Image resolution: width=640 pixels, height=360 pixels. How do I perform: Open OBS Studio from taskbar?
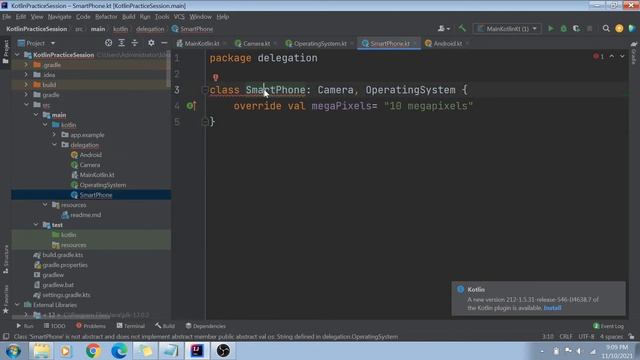223,351
